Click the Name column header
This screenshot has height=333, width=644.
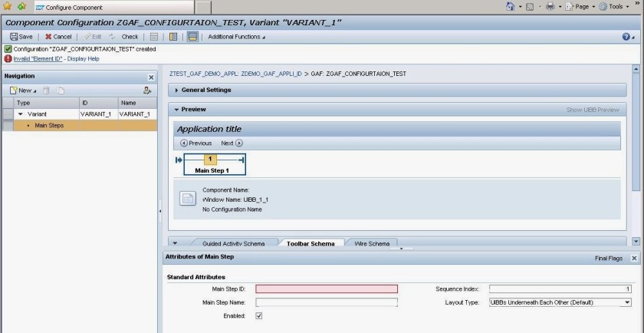coord(137,103)
